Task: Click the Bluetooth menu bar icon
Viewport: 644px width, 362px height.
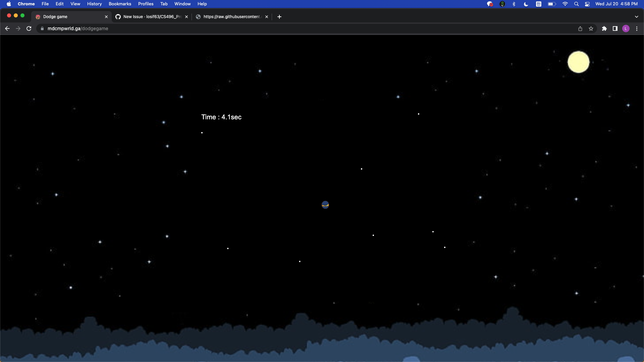Action: [514, 4]
